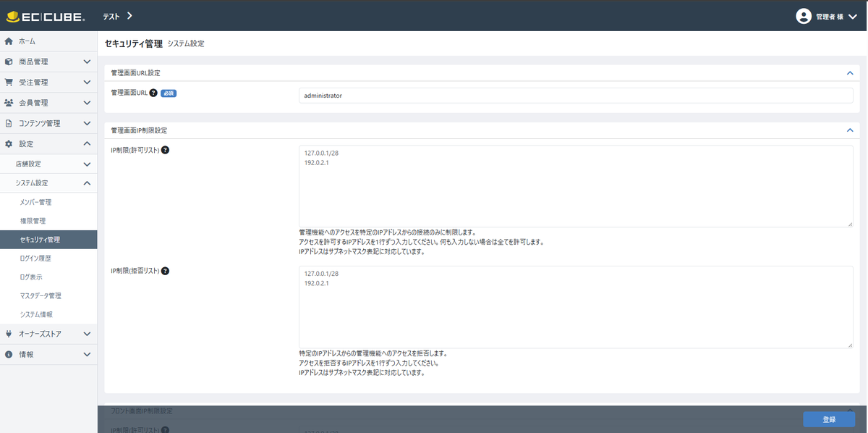Collapse the システム設定 submenu chevron
This screenshot has width=868, height=433.
(87, 183)
